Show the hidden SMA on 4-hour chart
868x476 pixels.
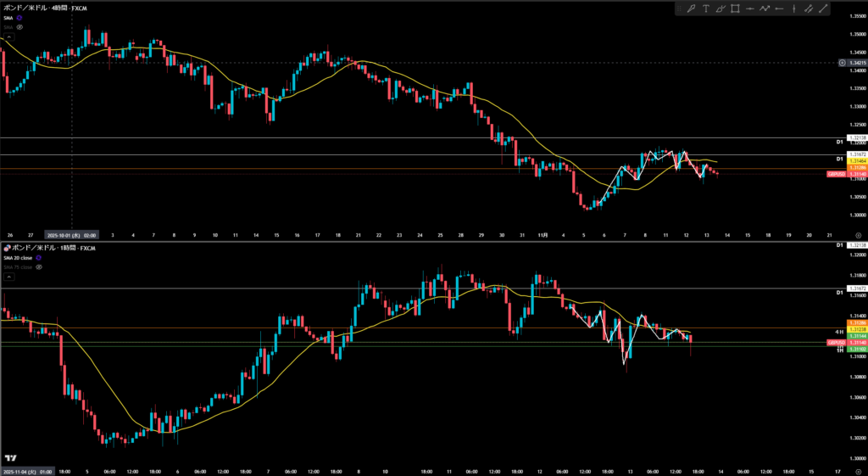coord(19,27)
